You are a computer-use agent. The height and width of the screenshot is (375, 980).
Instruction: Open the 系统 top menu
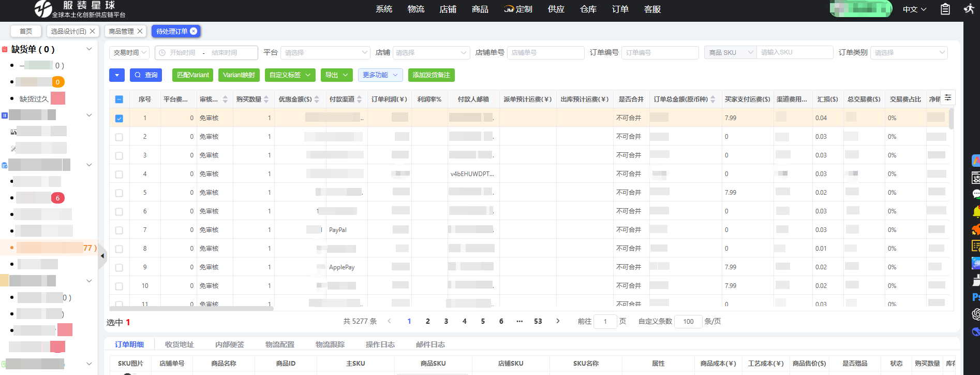point(384,9)
